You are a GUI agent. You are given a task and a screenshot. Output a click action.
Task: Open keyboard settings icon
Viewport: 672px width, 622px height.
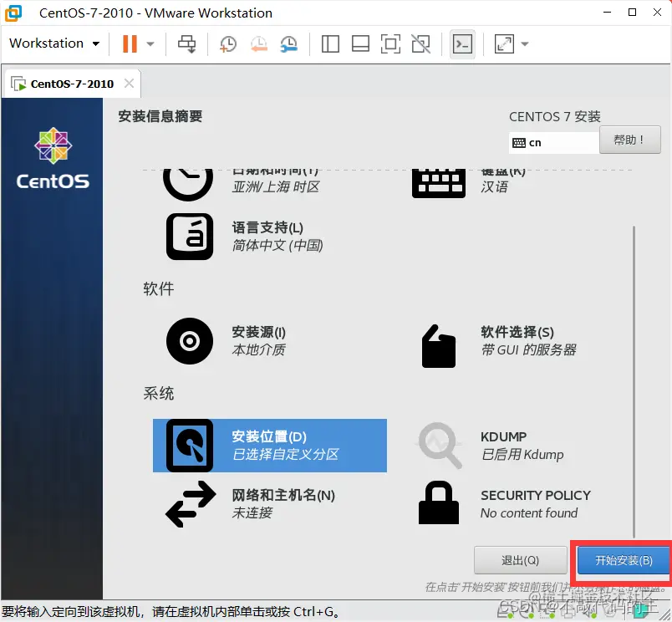pos(439,183)
